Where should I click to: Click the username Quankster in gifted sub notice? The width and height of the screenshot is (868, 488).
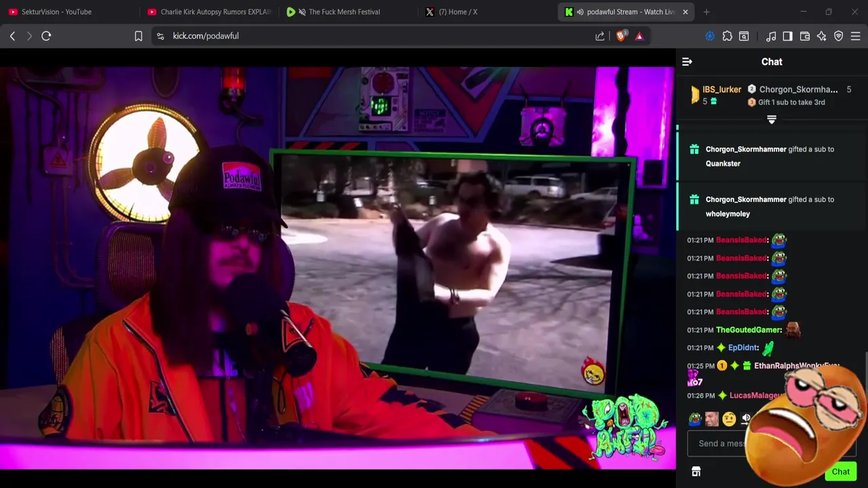723,163
